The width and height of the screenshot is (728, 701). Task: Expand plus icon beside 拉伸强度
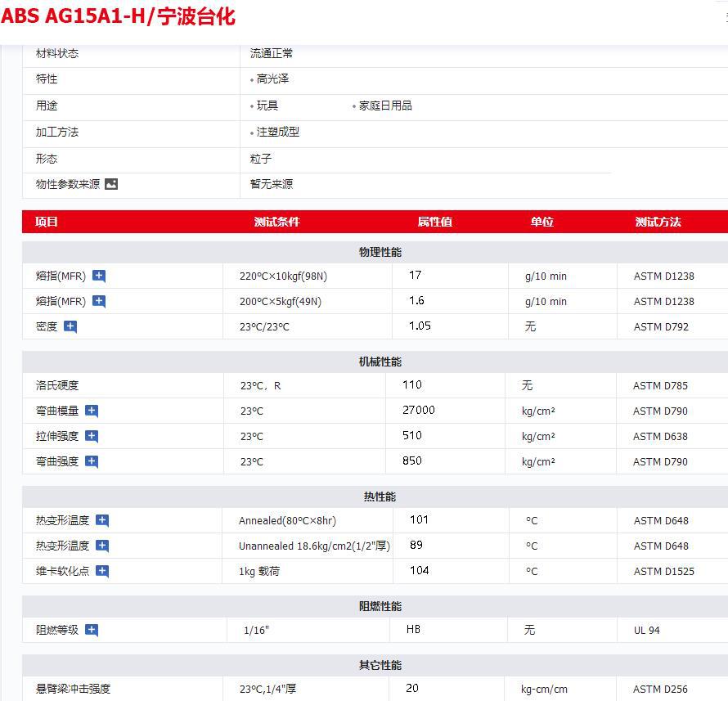[92, 436]
